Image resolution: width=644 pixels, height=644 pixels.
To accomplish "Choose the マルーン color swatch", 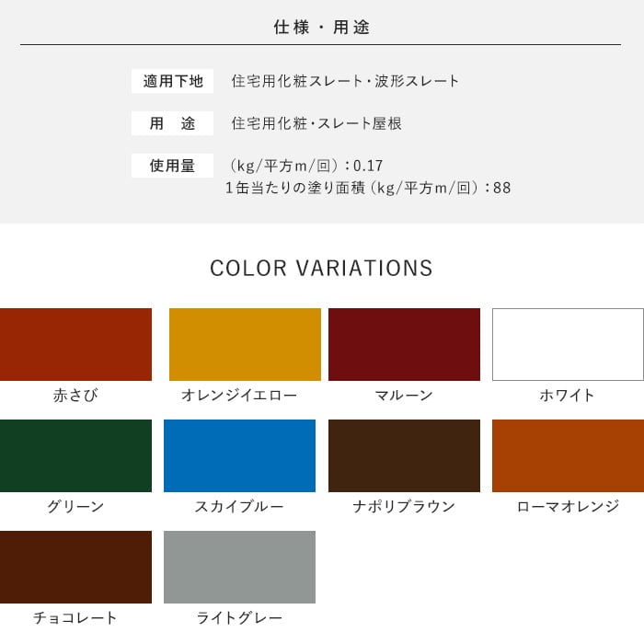I will 404,344.
